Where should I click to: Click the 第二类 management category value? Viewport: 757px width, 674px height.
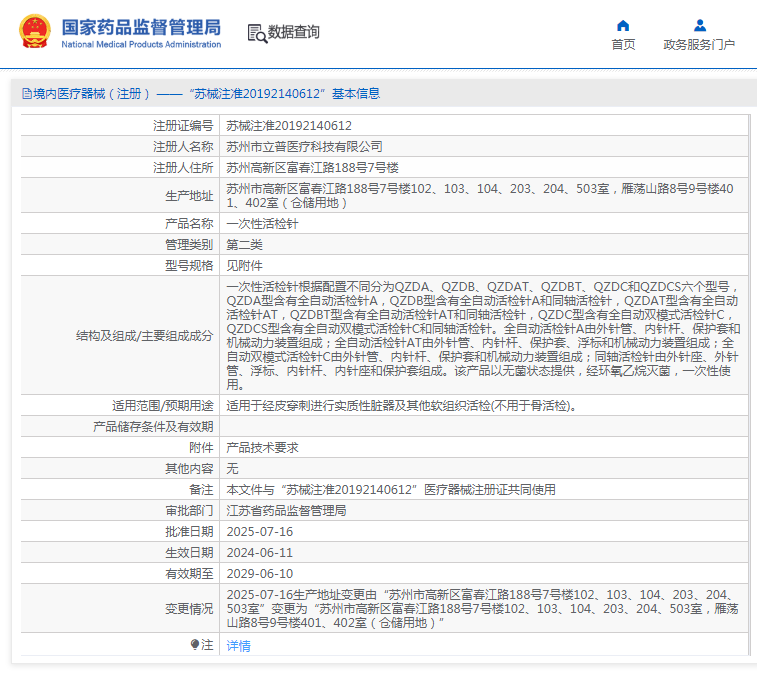pyautogui.click(x=245, y=244)
